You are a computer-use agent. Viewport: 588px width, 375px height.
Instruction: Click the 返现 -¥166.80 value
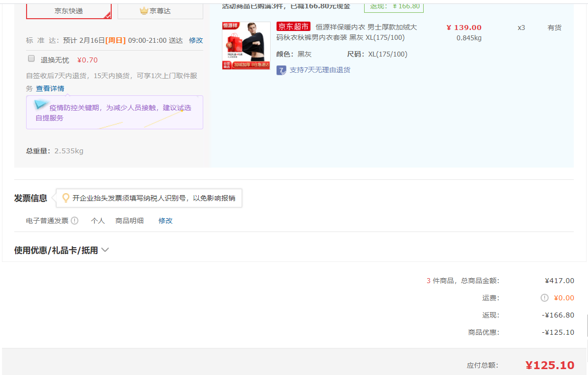pos(558,315)
